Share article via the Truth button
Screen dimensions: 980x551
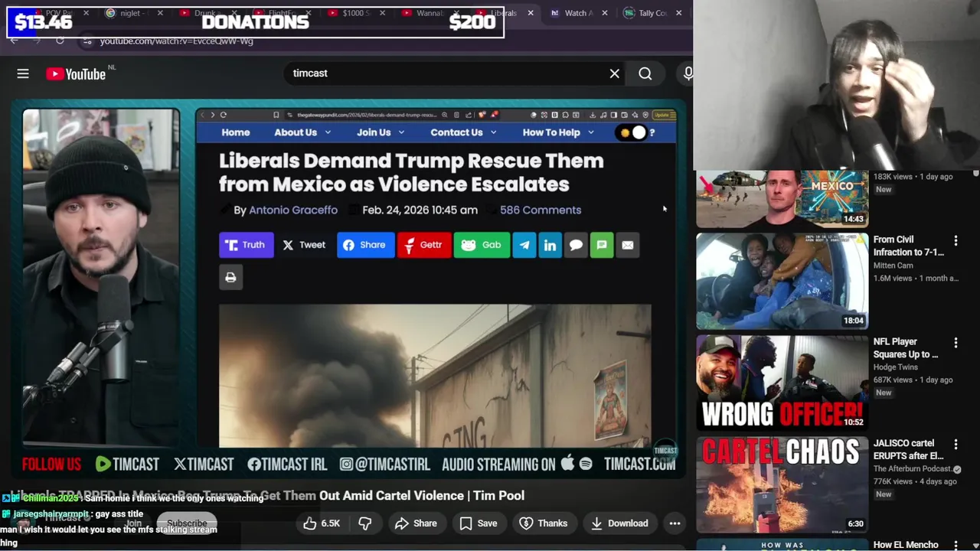[246, 245]
